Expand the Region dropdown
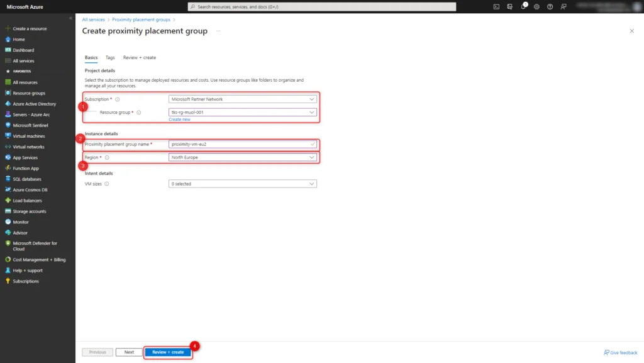This screenshot has width=644, height=363. 242,157
